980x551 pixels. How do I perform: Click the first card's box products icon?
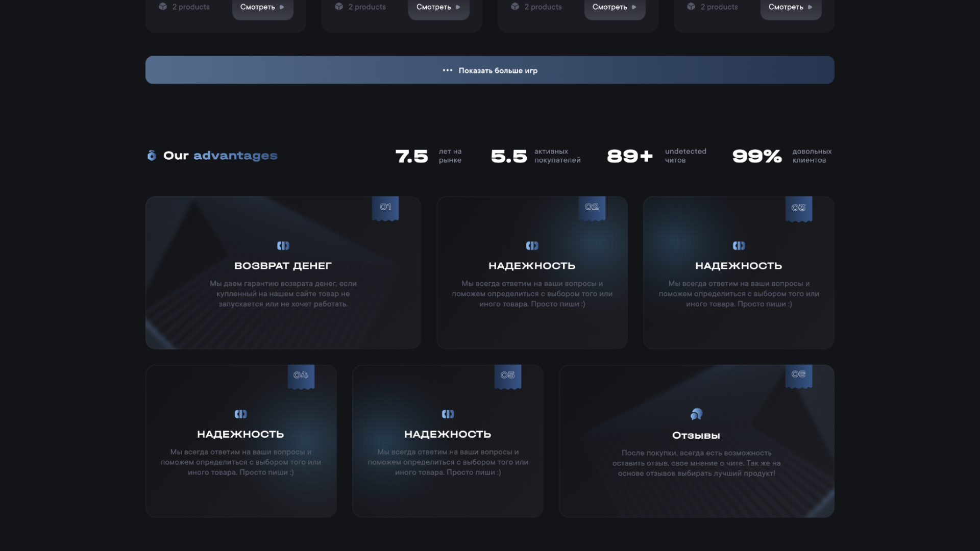pyautogui.click(x=163, y=7)
